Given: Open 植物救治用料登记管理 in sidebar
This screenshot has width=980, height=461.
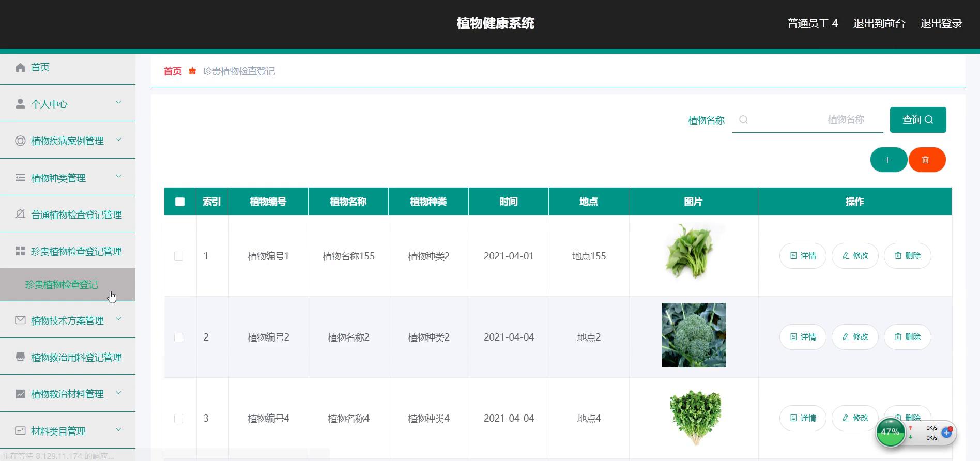Looking at the screenshot, I should (x=76, y=357).
